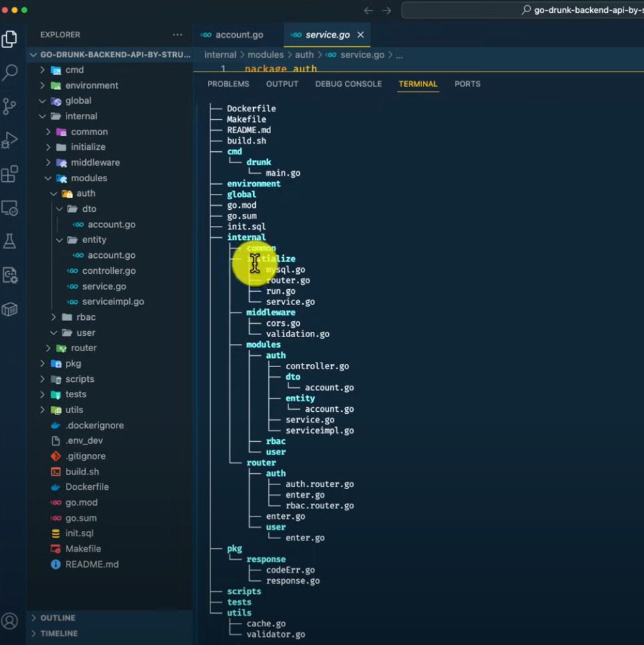644x645 pixels.
Task: Open controller.go in the explorer
Action: pyautogui.click(x=109, y=271)
